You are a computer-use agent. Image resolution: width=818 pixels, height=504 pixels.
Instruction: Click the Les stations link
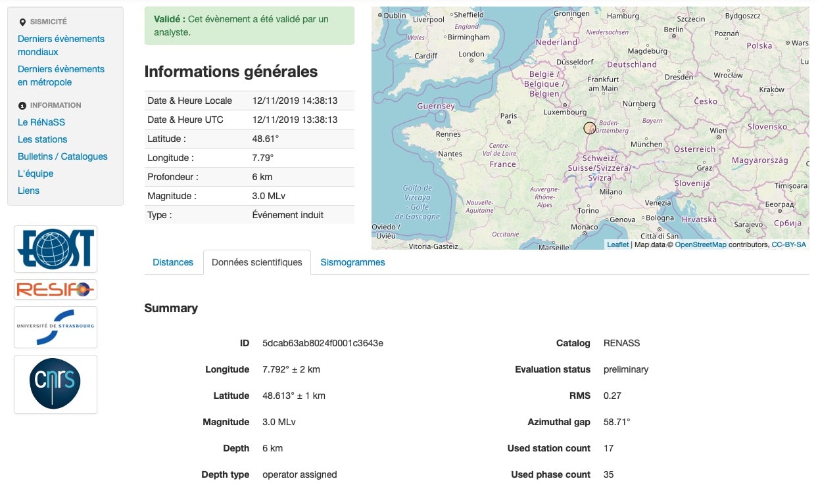[43, 139]
